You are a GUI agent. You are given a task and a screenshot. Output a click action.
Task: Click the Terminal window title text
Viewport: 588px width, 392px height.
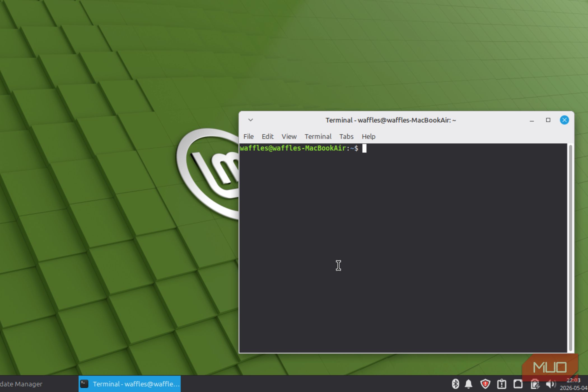pyautogui.click(x=391, y=120)
